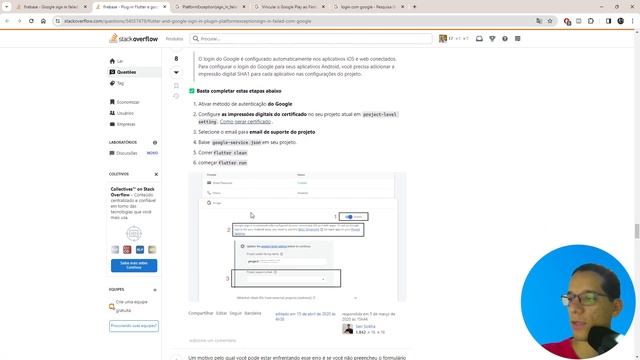Open the Firebase settings screenshot in answer
Image resolution: width=640 pixels, height=360 pixels.
pyautogui.click(x=297, y=237)
